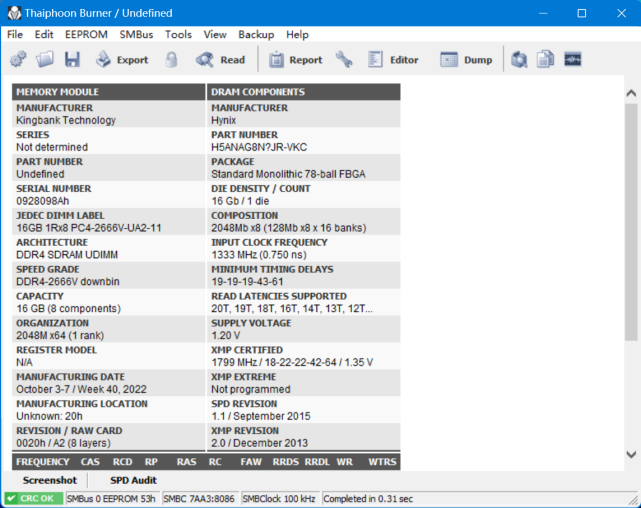Click the Read toolbar button
This screenshot has height=508, width=641.
(220, 60)
